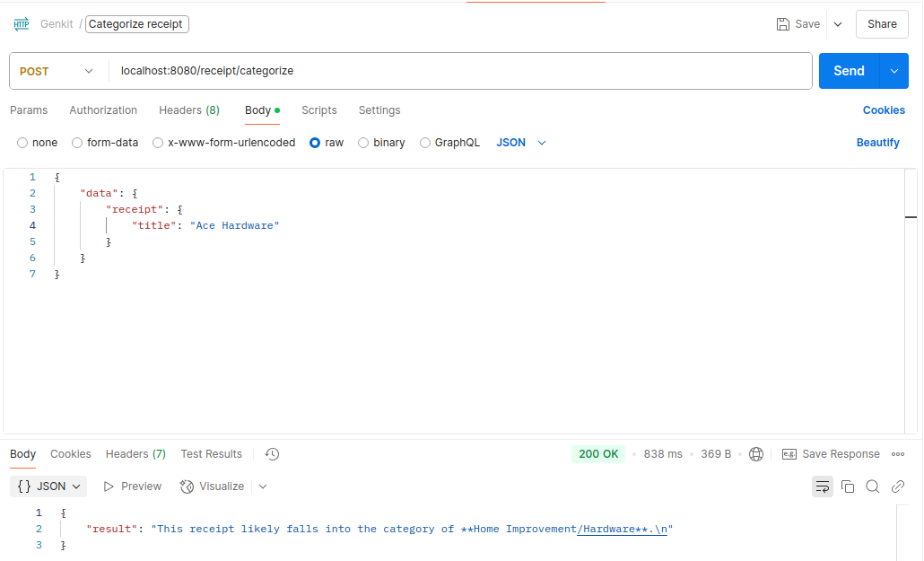The image size is (924, 561).
Task: Open the response Cookies tab
Action: (x=71, y=454)
